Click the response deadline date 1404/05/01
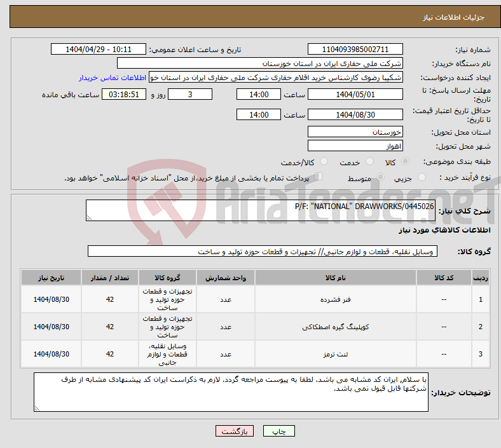The width and height of the screenshot is (501, 448). pyautogui.click(x=355, y=95)
